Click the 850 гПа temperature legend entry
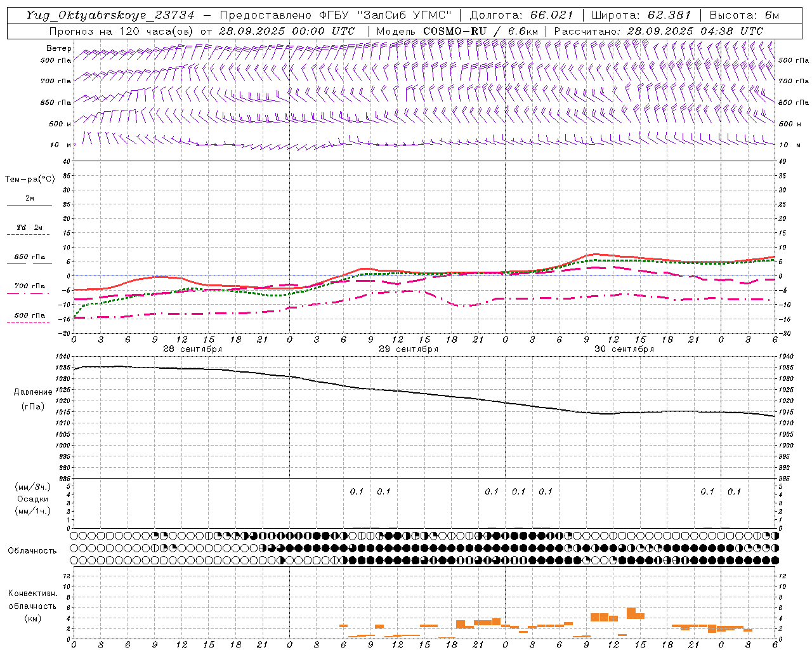The image size is (812, 650). pyautogui.click(x=29, y=256)
